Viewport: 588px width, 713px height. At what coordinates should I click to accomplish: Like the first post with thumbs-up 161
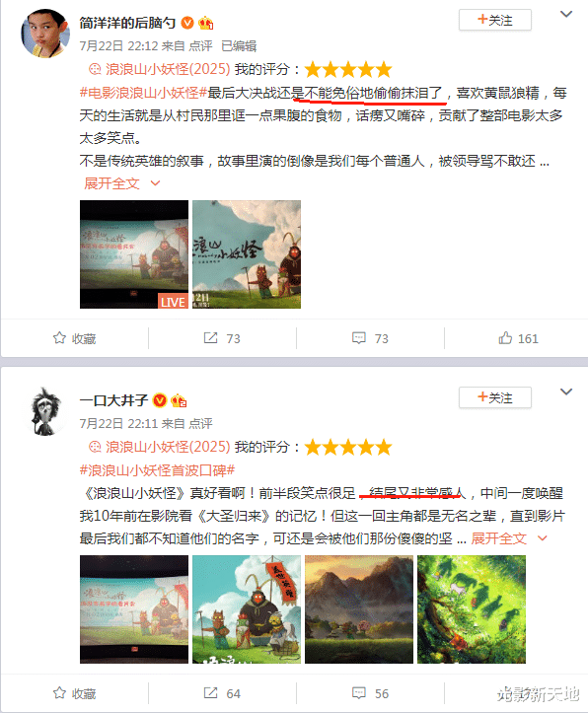click(x=505, y=338)
